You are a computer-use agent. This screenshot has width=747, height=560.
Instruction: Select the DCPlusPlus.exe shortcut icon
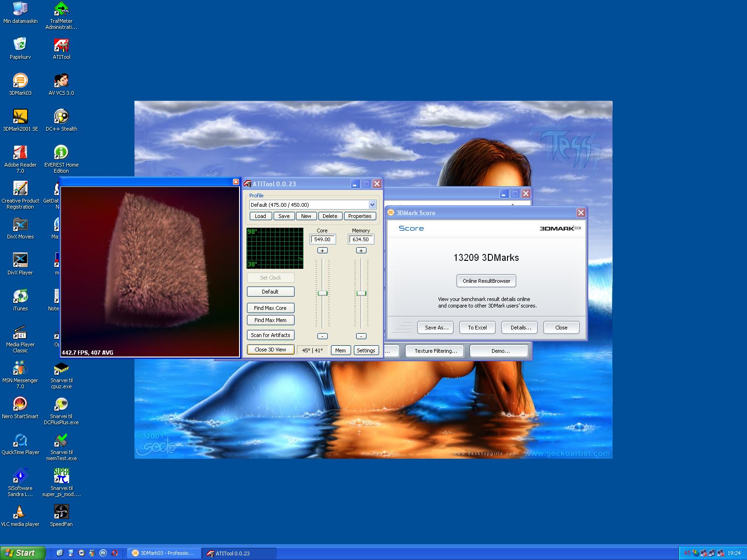click(x=61, y=411)
